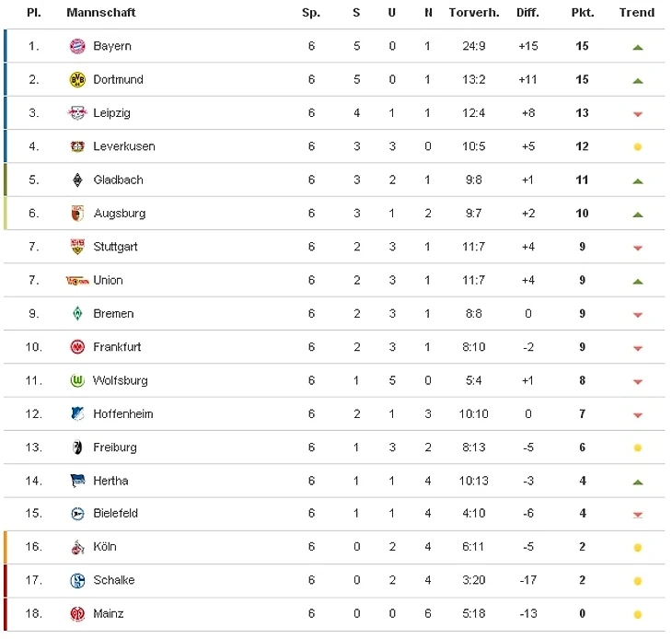Screen dimensions: 672x639
Task: Open the Stuttgart team link
Action: coord(116,247)
